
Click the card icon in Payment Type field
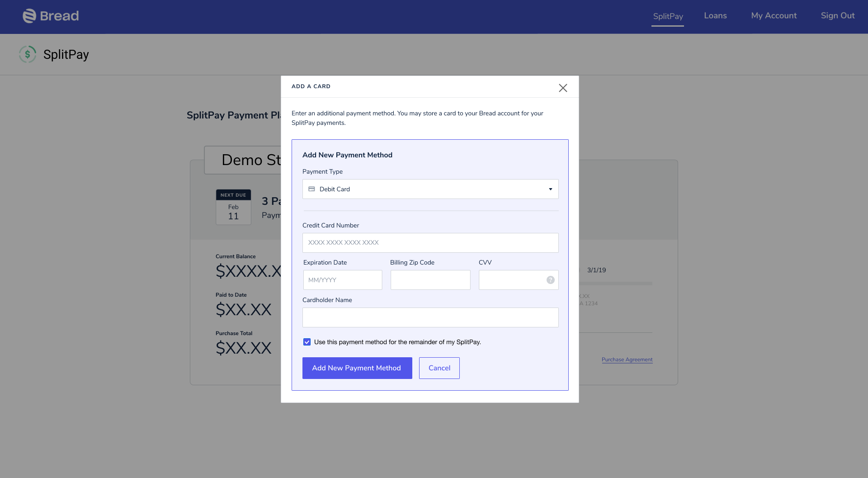tap(311, 189)
